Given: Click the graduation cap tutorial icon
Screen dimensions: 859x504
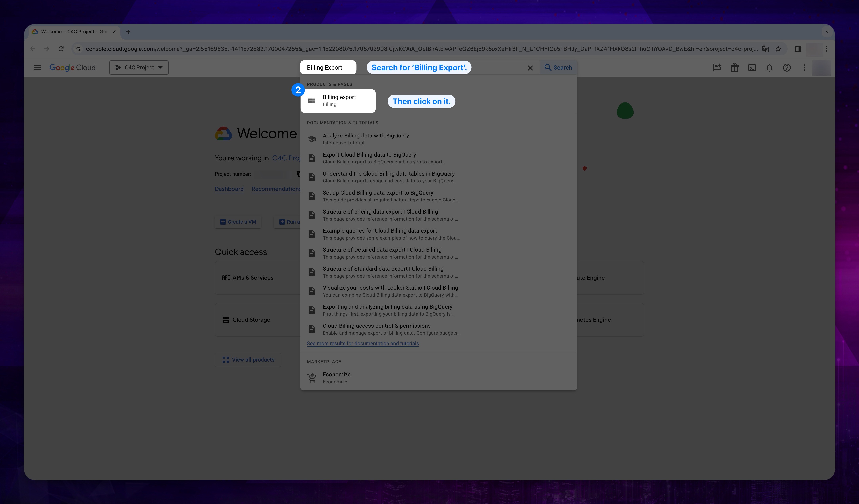Looking at the screenshot, I should (312, 139).
